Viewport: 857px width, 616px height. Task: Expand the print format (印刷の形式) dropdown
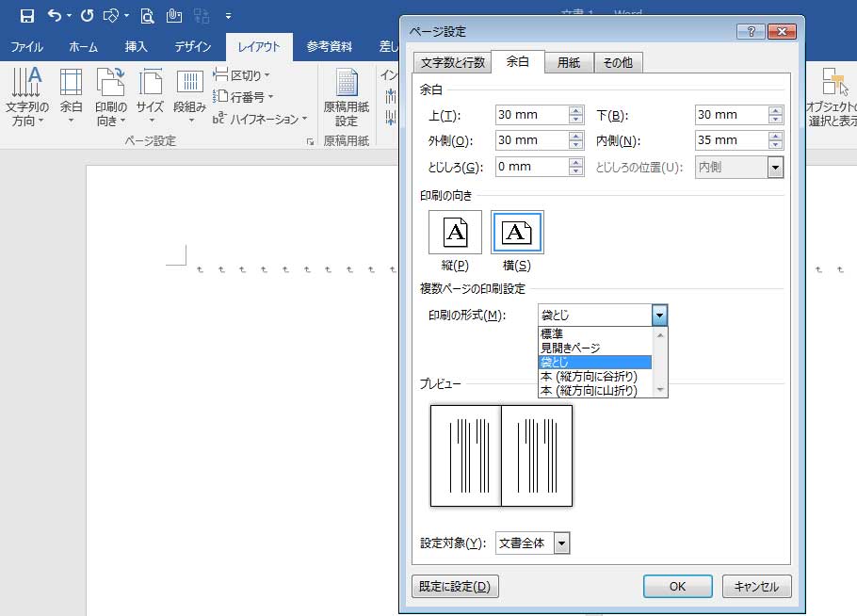(x=659, y=316)
